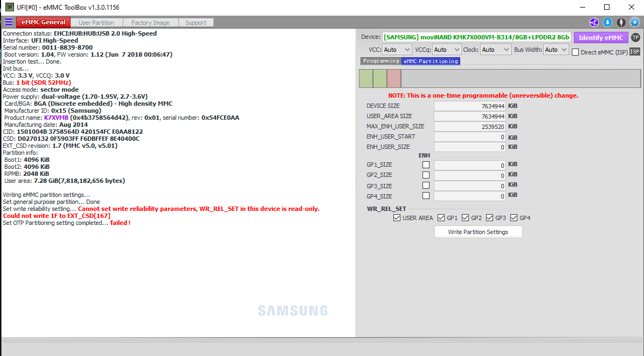
Task: Click Write Partition Settings button
Action: point(478,232)
